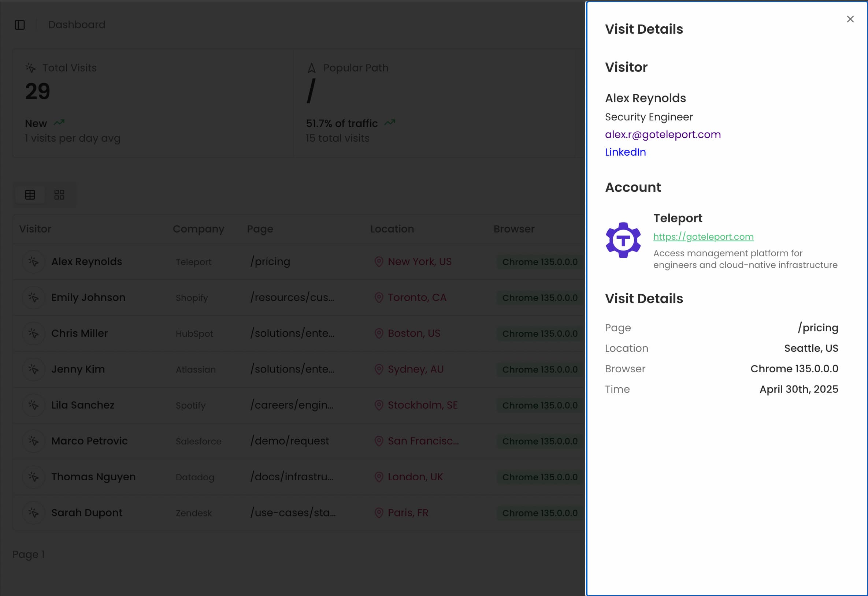Click the Toronto location pin icon
This screenshot has height=596, width=868.
(379, 298)
